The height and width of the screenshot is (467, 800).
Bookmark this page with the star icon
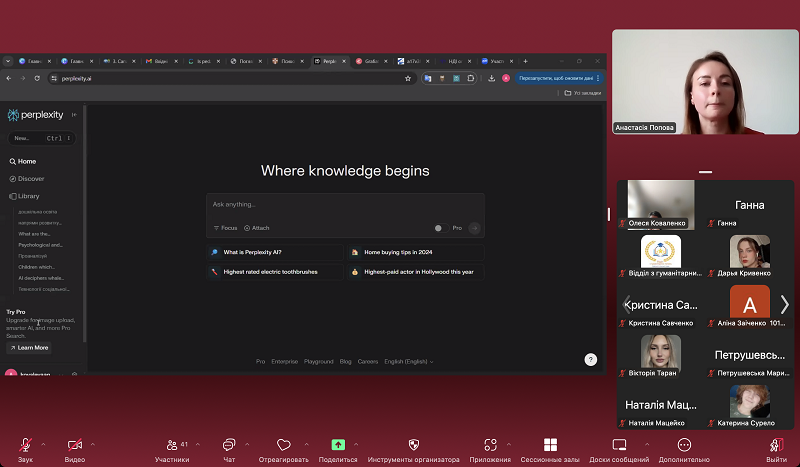click(408, 78)
